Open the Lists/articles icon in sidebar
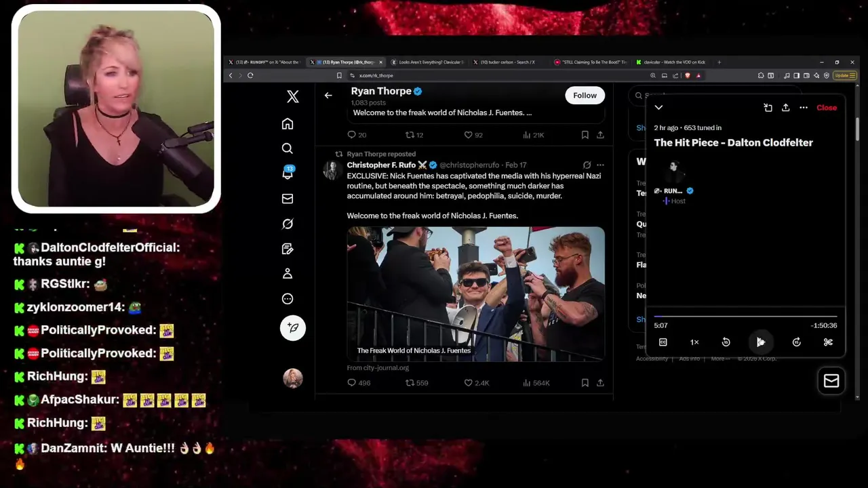Image resolution: width=868 pixels, height=488 pixels. tap(288, 249)
